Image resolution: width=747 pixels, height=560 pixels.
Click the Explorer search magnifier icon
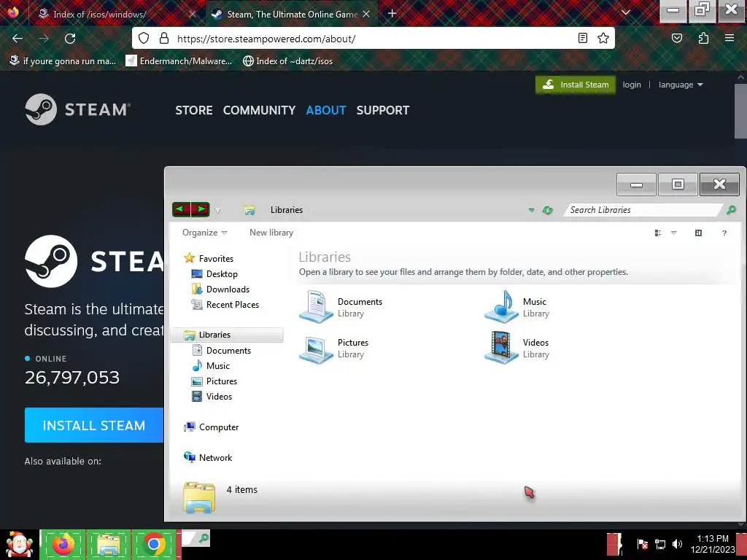point(731,209)
